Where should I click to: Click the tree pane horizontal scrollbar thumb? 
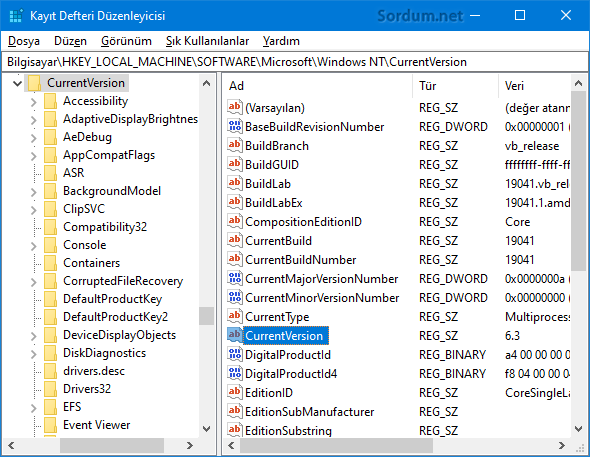pos(112,446)
